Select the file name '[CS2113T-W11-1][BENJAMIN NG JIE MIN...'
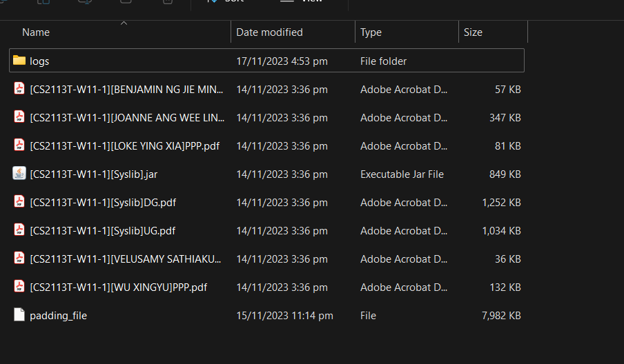This screenshot has height=364, width=624. point(126,90)
